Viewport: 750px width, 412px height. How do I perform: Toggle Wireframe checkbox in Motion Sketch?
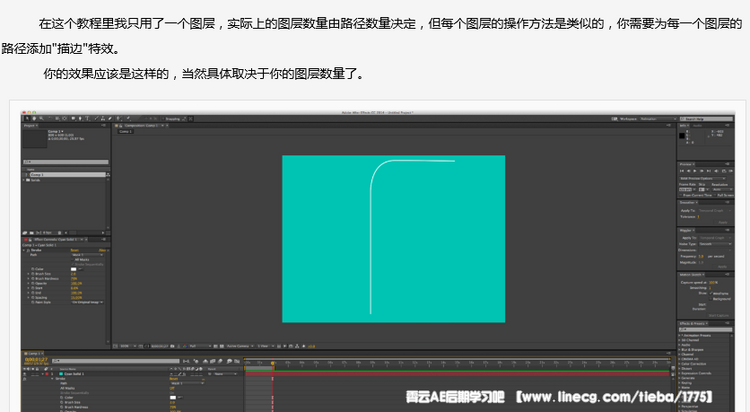[711, 293]
